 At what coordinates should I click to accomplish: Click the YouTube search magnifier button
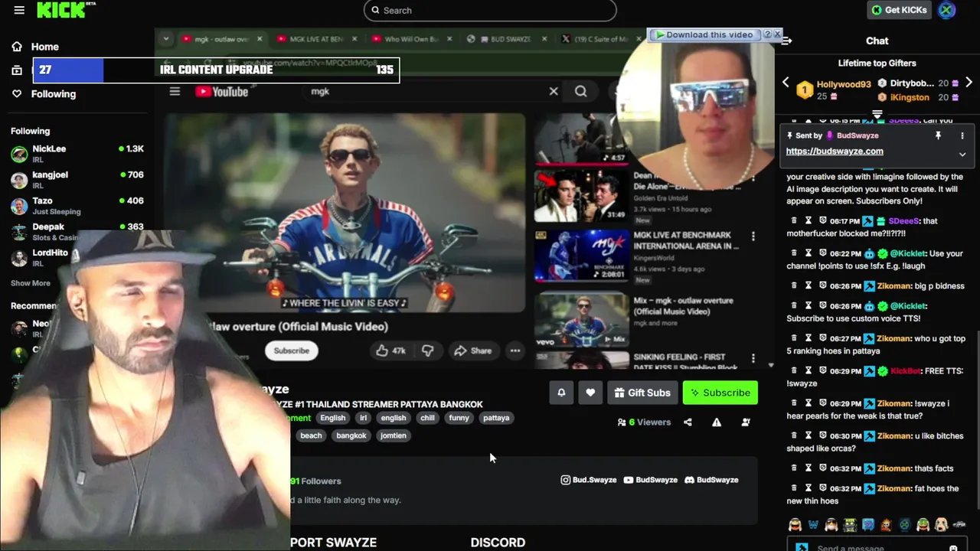pos(580,92)
